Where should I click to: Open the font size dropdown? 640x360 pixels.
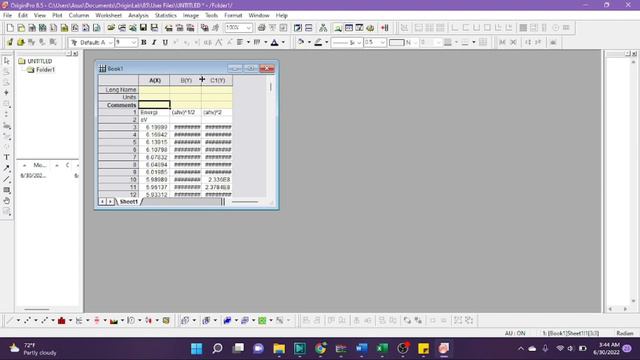[x=133, y=42]
